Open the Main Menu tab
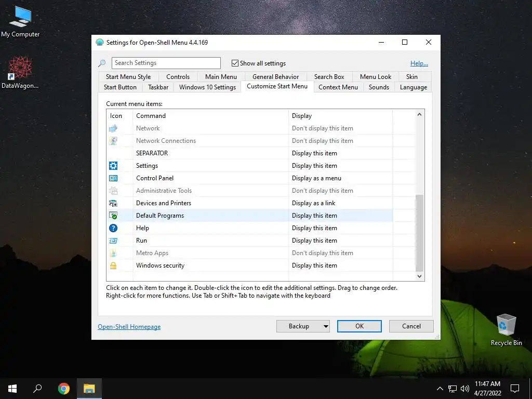This screenshot has height=399, width=532. pos(221,77)
